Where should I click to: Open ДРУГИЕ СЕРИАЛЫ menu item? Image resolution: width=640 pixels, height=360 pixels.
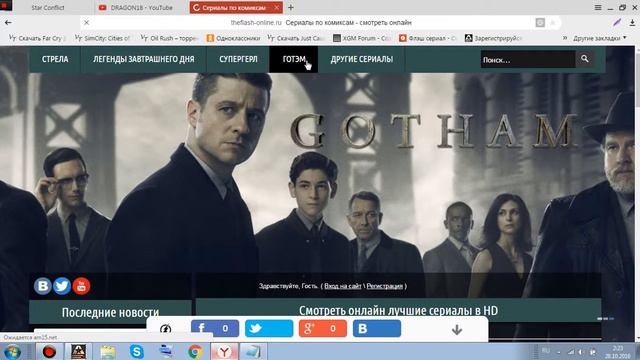362,59
